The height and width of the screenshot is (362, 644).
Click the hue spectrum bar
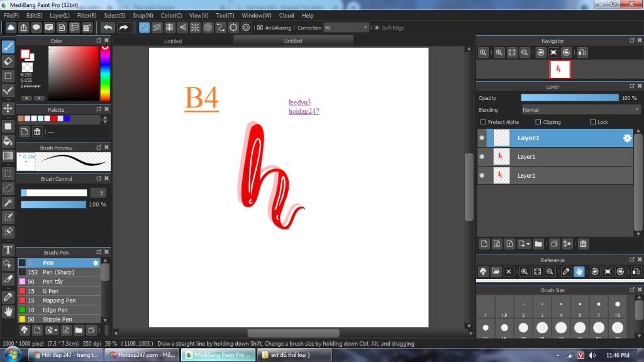pos(105,73)
